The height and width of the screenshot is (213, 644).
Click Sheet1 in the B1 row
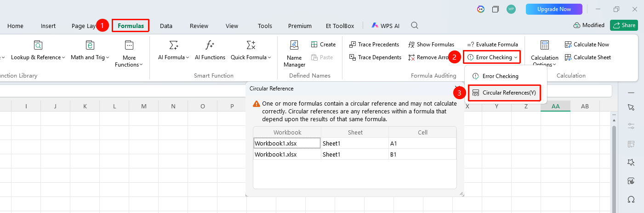click(355, 154)
